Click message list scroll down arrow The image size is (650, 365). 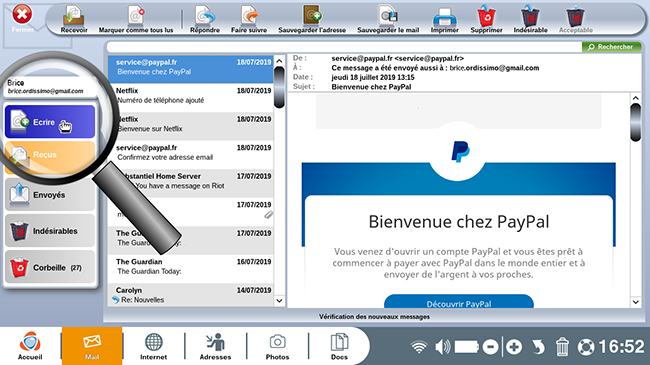point(279,301)
